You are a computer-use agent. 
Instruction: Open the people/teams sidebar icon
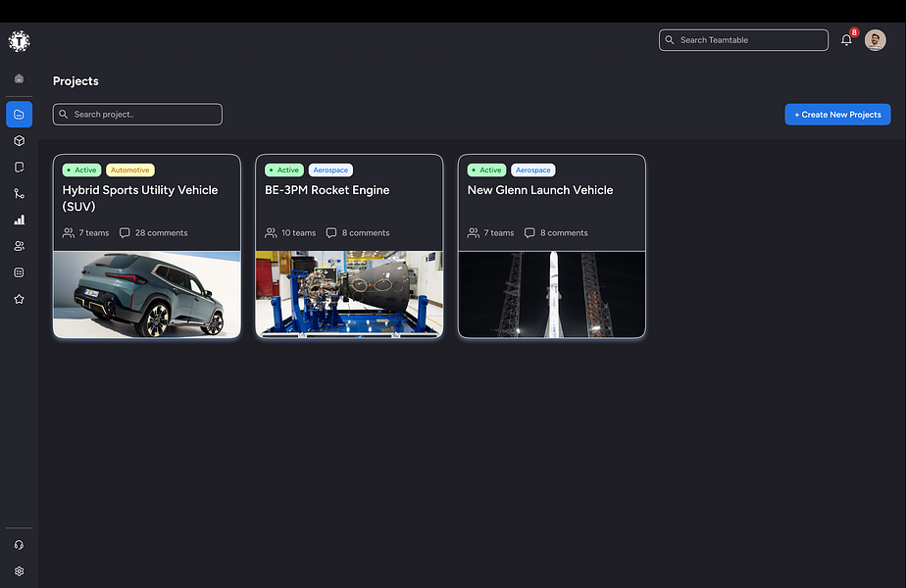tap(19, 246)
